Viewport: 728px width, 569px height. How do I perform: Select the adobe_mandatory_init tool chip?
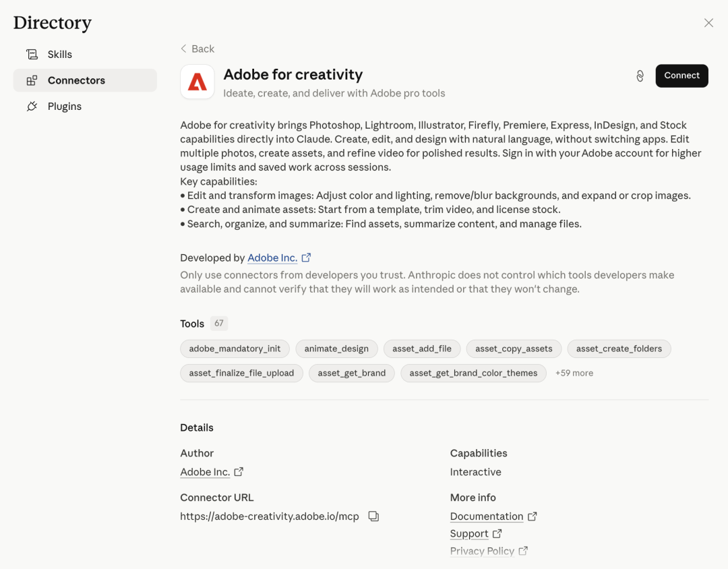[235, 349]
